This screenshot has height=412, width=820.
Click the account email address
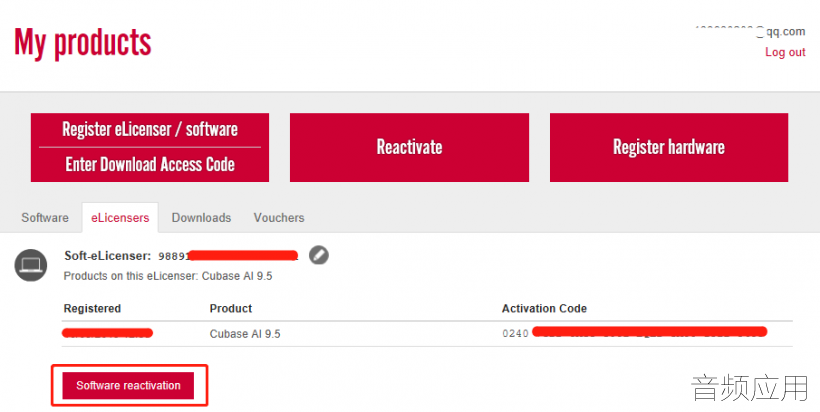(x=750, y=31)
